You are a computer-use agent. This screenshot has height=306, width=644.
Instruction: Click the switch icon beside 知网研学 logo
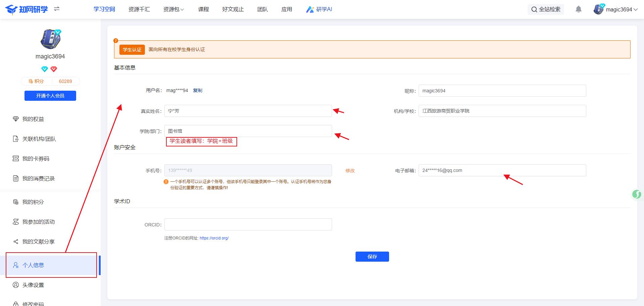(x=57, y=9)
